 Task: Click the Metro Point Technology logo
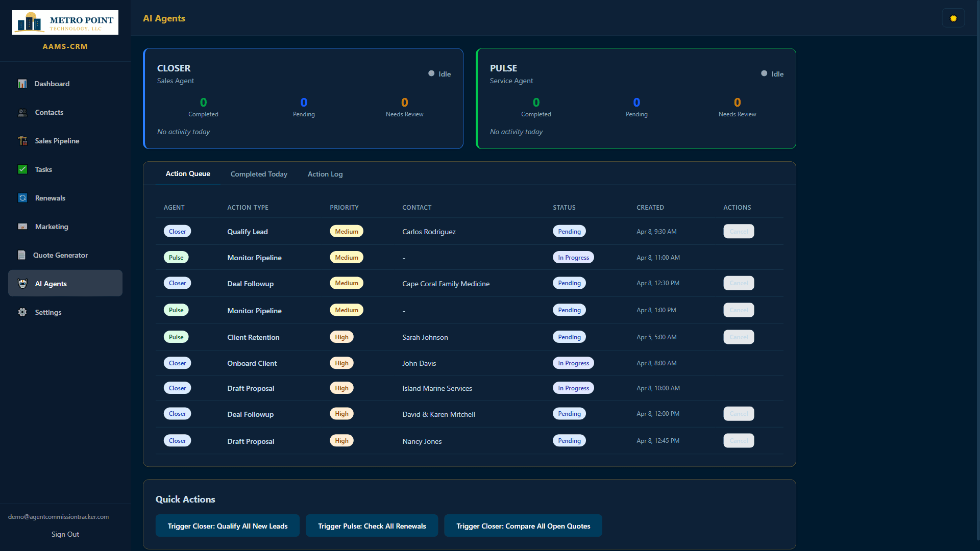point(65,22)
